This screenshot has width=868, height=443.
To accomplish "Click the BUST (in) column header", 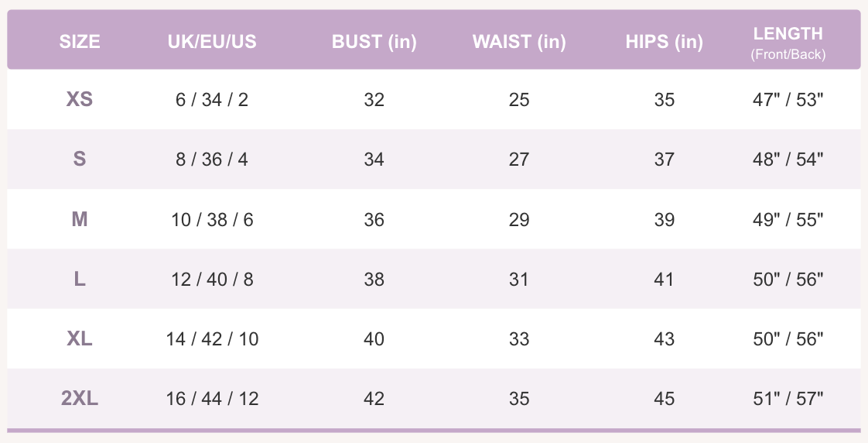I will click(x=374, y=42).
